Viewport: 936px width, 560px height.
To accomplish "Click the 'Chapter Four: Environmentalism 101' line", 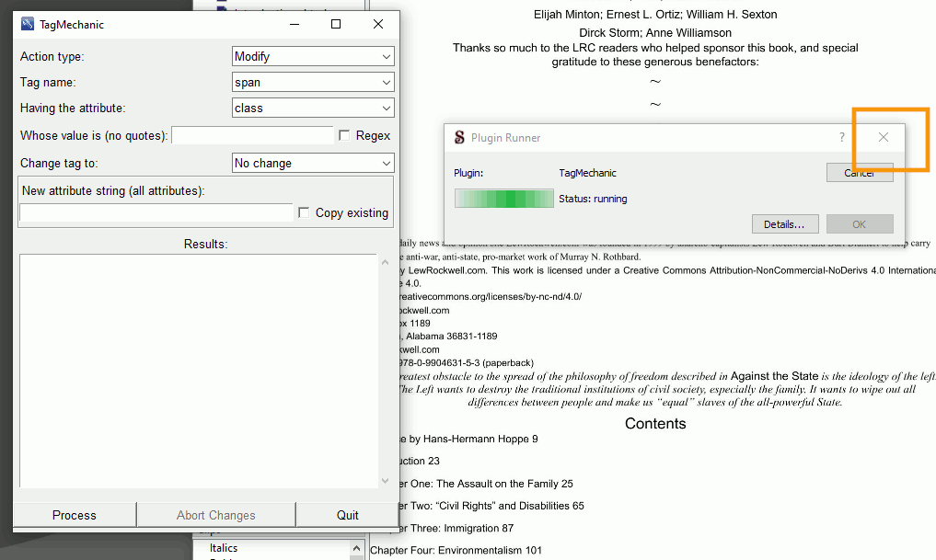I will pyautogui.click(x=456, y=551).
